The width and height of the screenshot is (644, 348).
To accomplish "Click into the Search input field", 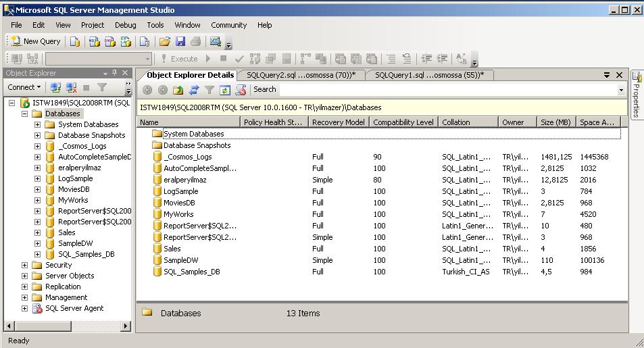I will tap(447, 90).
